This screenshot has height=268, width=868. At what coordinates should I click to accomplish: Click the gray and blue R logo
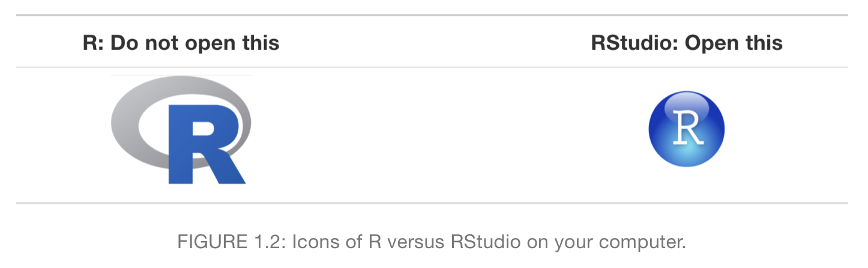181,129
